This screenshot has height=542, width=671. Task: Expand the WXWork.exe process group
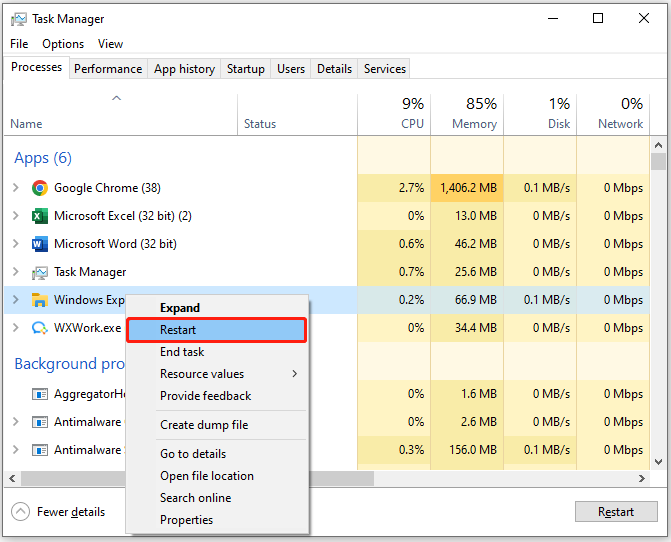[x=16, y=328]
